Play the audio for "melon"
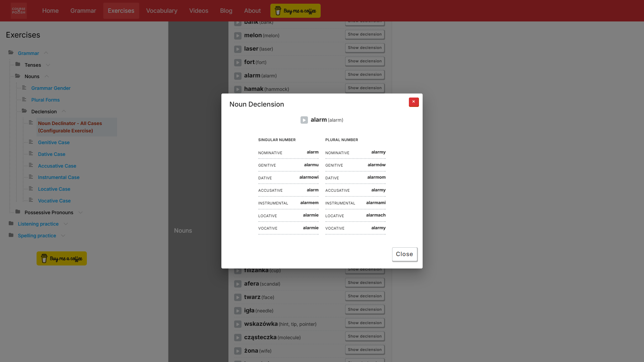The height and width of the screenshot is (362, 644). [238, 36]
